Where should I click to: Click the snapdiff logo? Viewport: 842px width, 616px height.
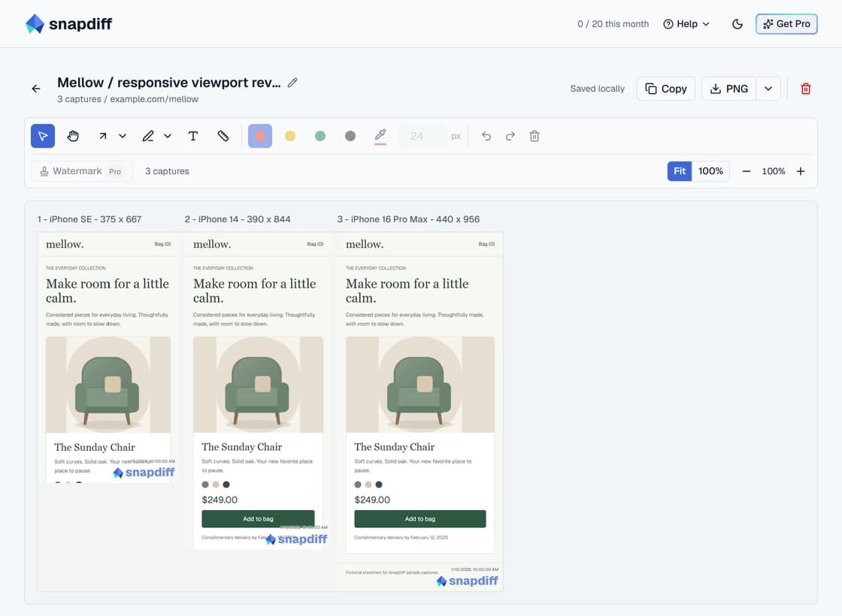(68, 23)
